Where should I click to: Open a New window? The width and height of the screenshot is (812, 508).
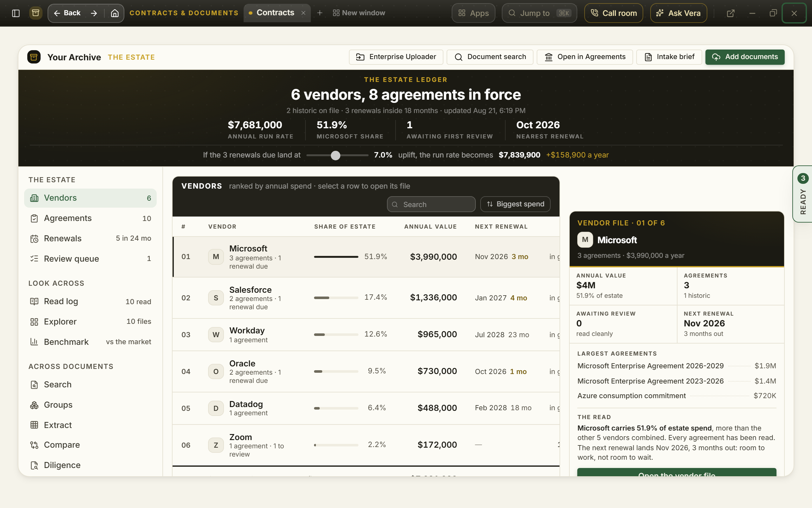click(359, 13)
